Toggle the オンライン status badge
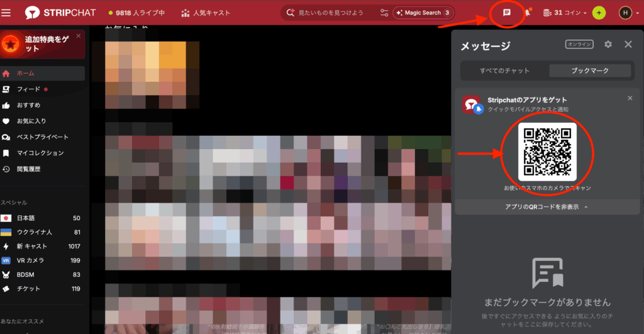The image size is (644, 334). [x=579, y=44]
